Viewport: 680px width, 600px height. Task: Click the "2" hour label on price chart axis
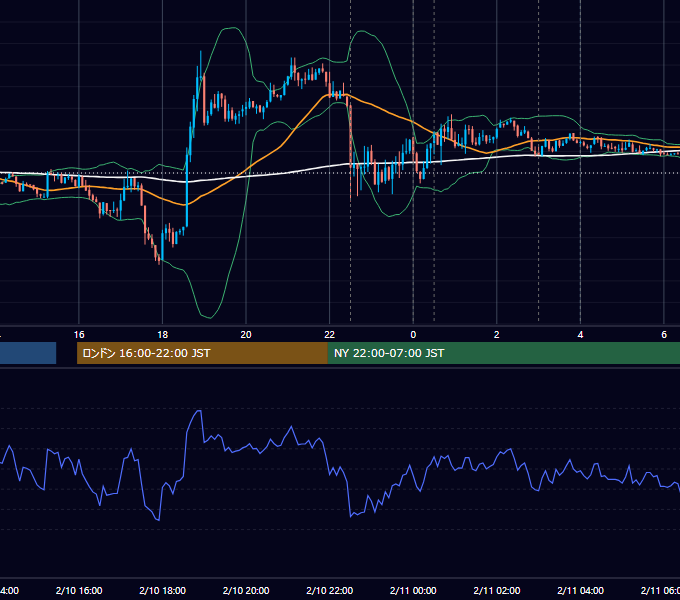click(x=497, y=335)
